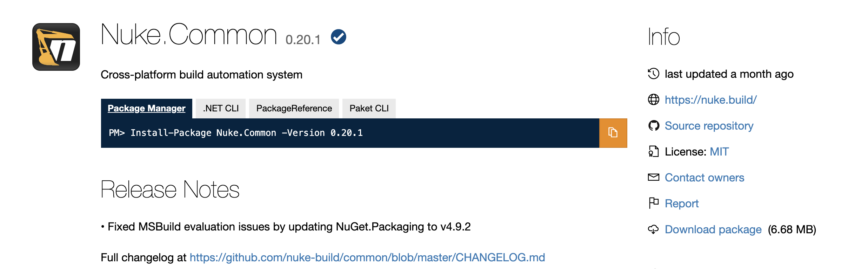Click the envelope icon next to Contact owners

coord(653,177)
